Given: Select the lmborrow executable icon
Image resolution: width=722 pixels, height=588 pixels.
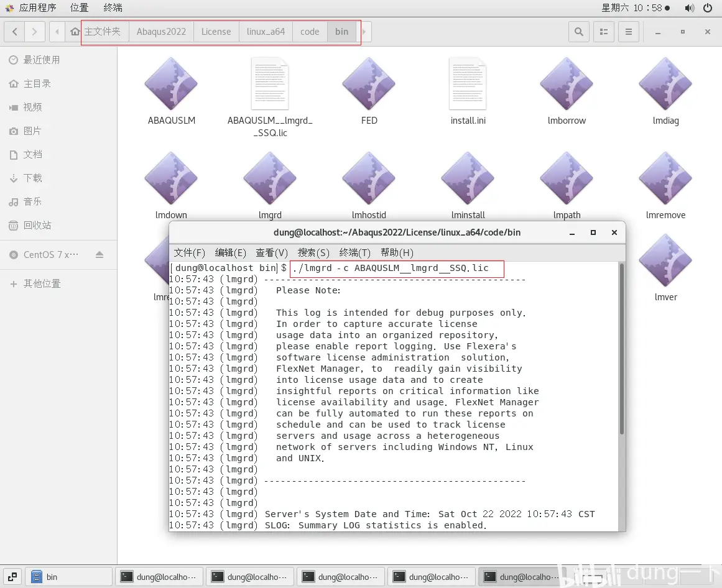Looking at the screenshot, I should click(x=567, y=84).
